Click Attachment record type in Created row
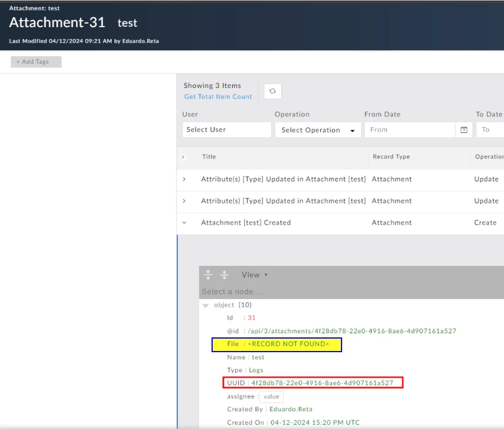The width and height of the screenshot is (504, 429). click(392, 223)
